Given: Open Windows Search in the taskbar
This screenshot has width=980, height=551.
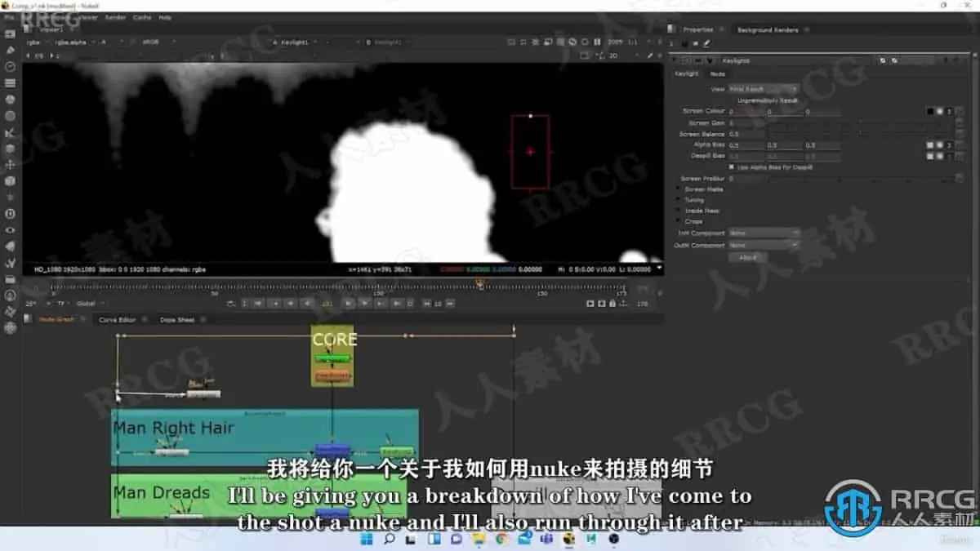Looking at the screenshot, I should (390, 539).
